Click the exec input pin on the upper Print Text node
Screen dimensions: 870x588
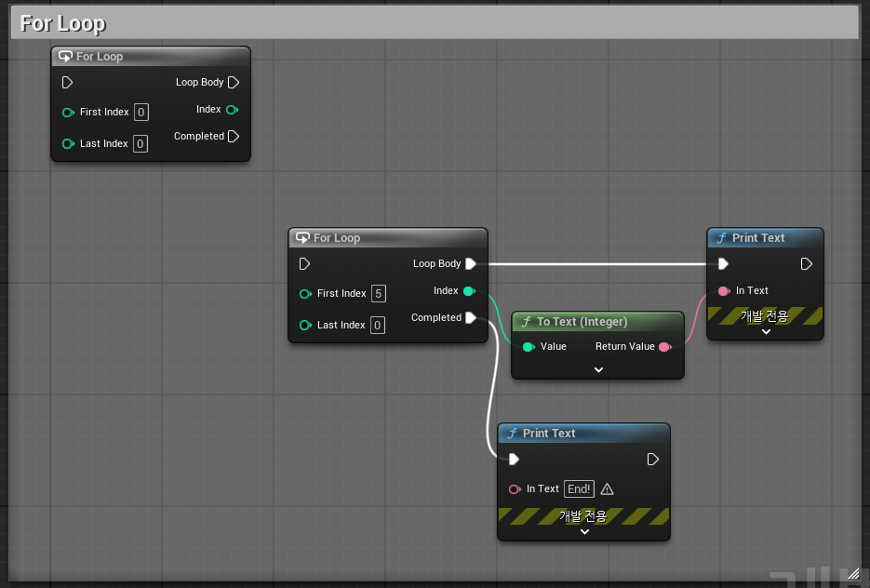[x=723, y=264]
